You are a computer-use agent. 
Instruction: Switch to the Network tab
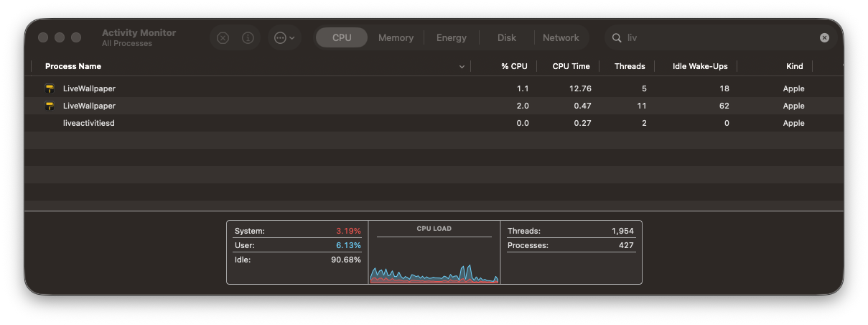tap(561, 37)
